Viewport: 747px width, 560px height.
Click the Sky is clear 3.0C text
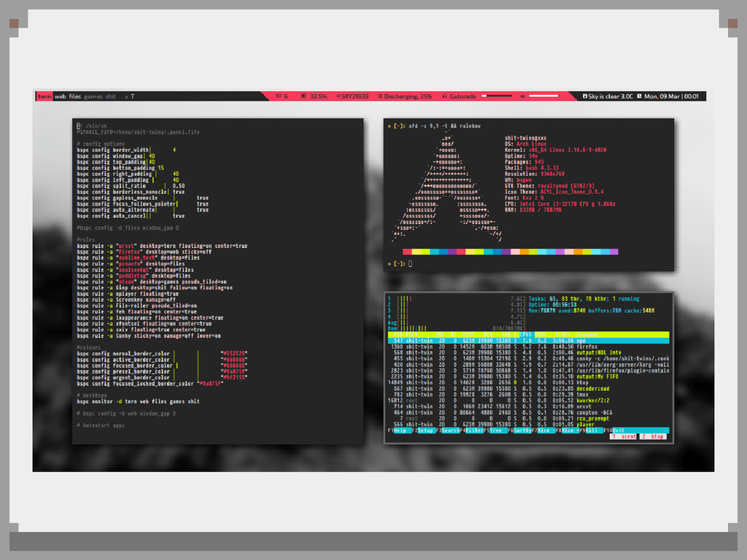click(x=611, y=96)
